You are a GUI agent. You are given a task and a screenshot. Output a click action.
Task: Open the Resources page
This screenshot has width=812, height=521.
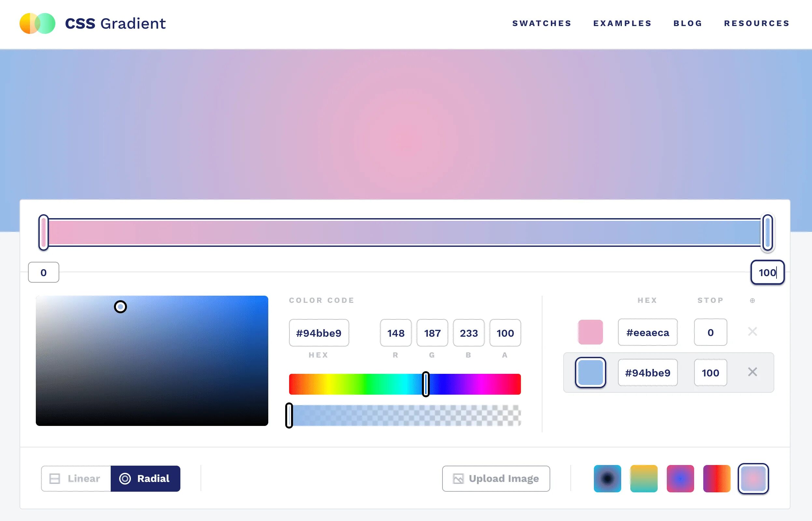(x=757, y=23)
